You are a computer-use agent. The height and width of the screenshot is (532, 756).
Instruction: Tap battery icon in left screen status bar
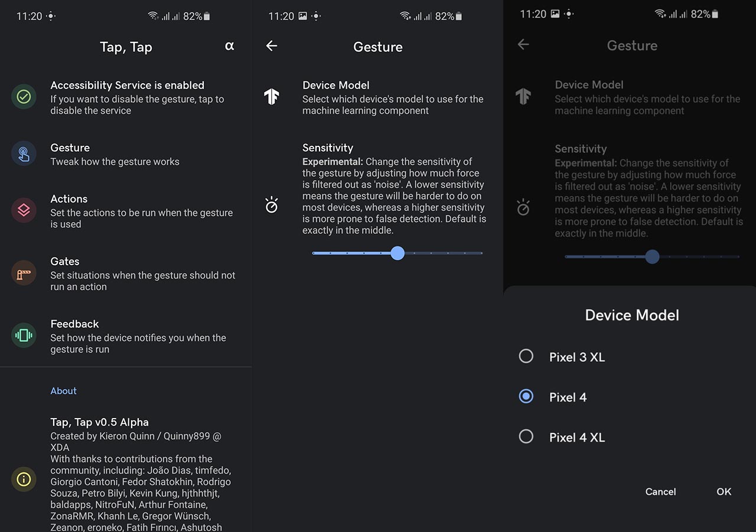pyautogui.click(x=206, y=16)
